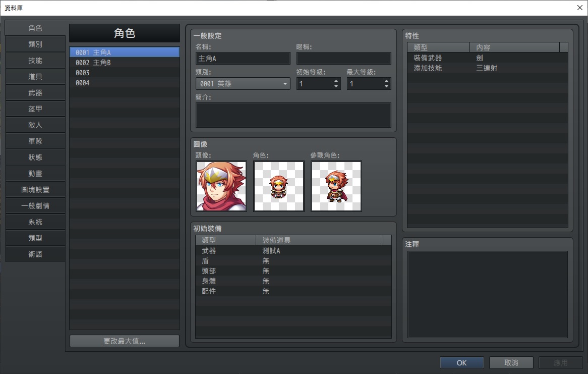Increase the 初始等級 value
This screenshot has width=588, height=374.
click(x=336, y=81)
